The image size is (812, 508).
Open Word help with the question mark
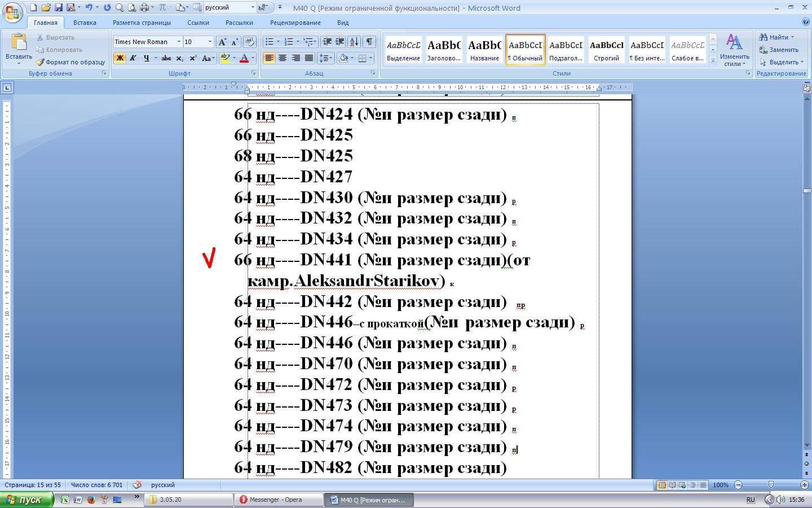[805, 22]
